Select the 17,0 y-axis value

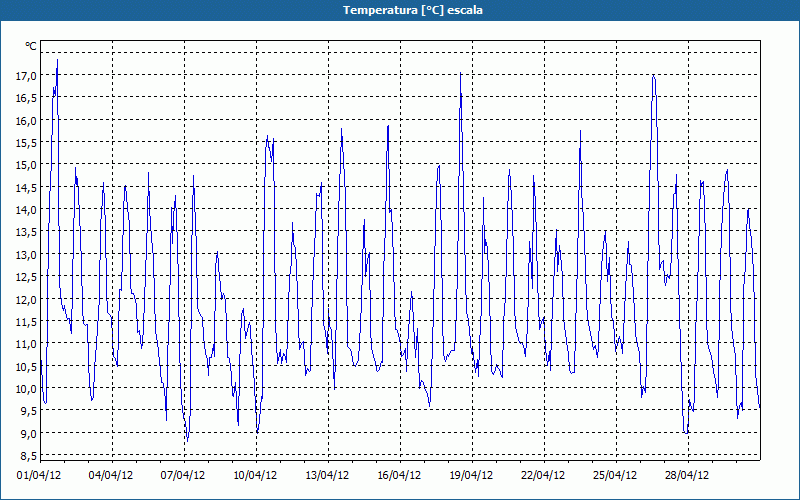[x=26, y=76]
